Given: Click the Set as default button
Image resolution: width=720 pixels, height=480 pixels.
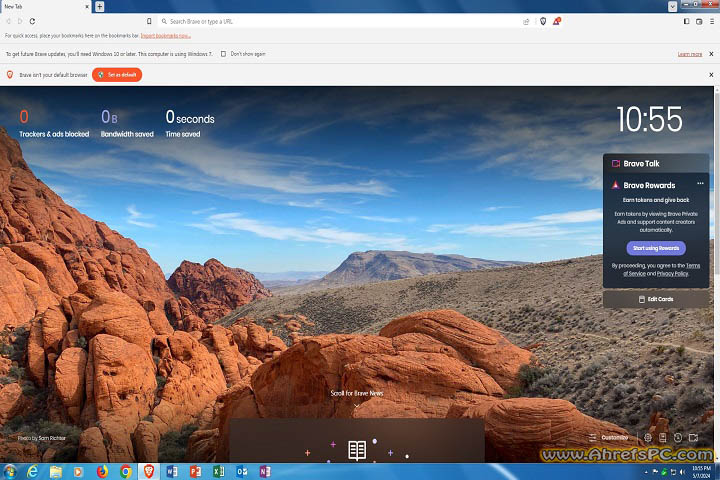Looking at the screenshot, I should 117,74.
